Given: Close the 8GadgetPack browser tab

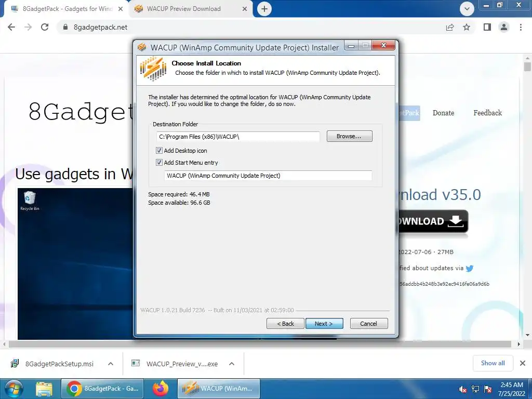Looking at the screenshot, I should pyautogui.click(x=121, y=9).
